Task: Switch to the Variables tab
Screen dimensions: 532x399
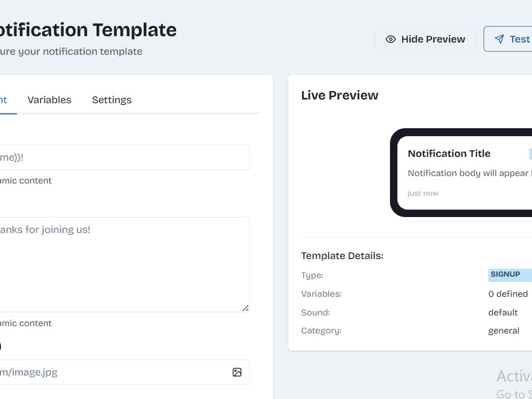Action: point(49,100)
